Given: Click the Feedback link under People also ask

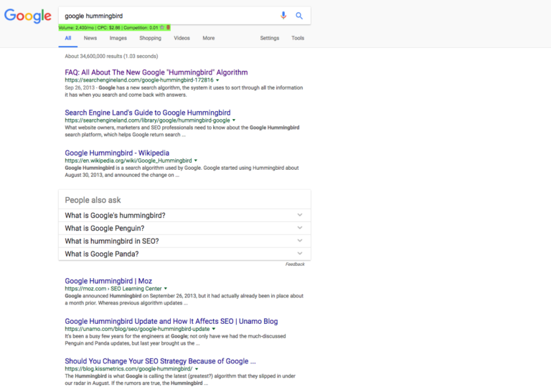Looking at the screenshot, I should click(x=295, y=264).
